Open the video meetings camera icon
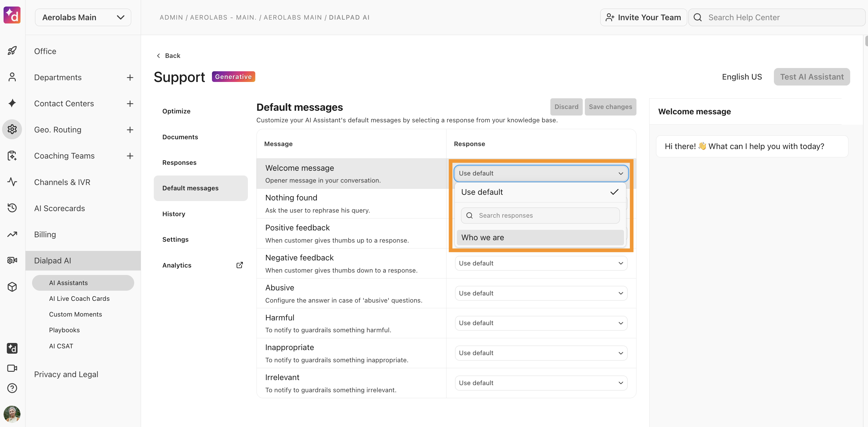This screenshot has height=427, width=868. point(12,368)
